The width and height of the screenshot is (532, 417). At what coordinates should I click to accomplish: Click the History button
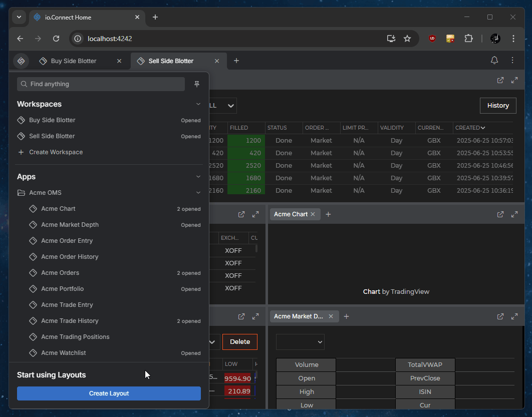tap(498, 106)
